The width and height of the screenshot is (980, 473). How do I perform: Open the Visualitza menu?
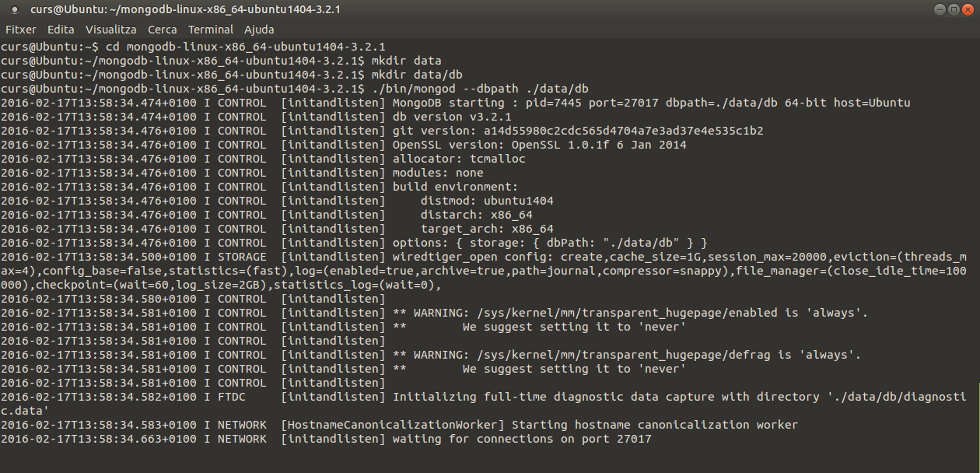tap(110, 30)
